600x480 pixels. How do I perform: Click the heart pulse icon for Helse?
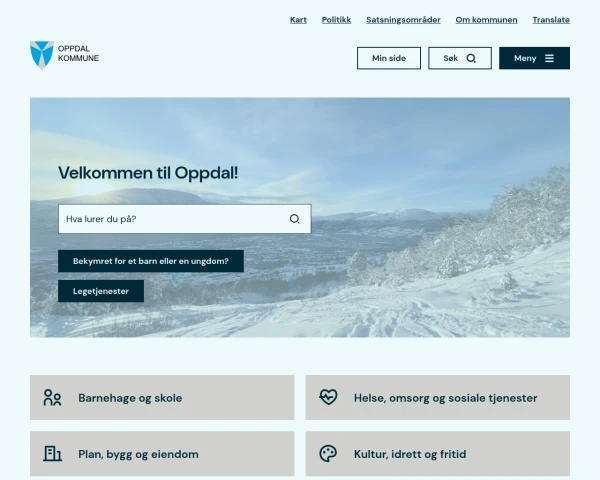328,397
